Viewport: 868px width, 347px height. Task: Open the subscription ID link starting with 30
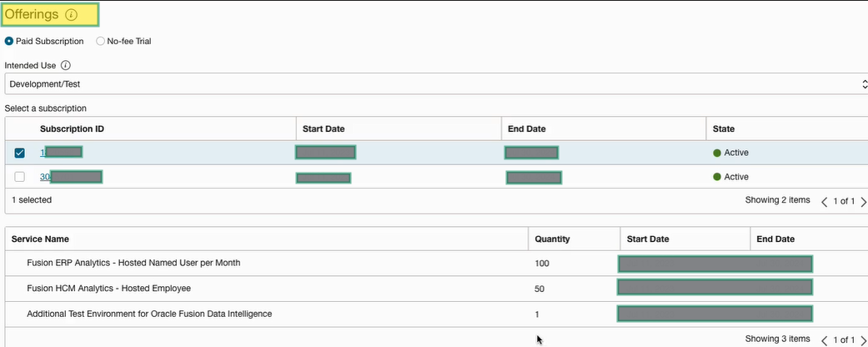tap(46, 177)
